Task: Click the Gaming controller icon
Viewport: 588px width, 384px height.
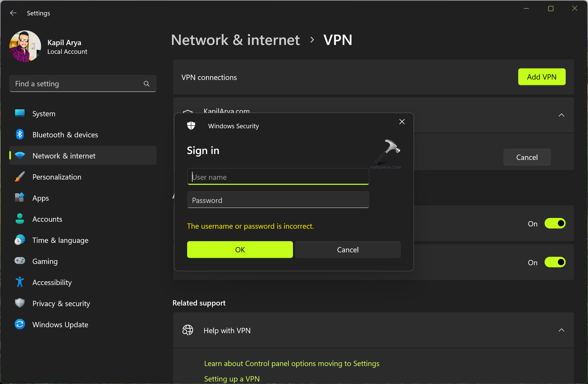Action: coord(20,261)
